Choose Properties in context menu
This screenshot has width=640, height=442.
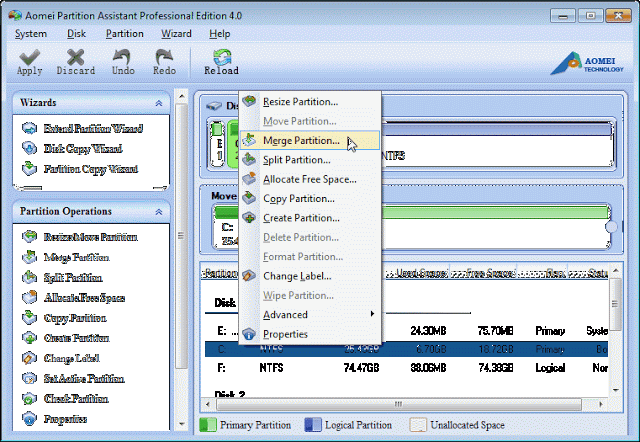(x=310, y=334)
